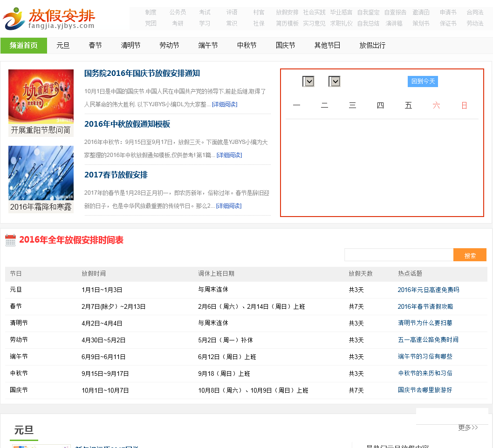Click top link 申请书
Viewport: 493px width, 448px height.
tap(448, 12)
